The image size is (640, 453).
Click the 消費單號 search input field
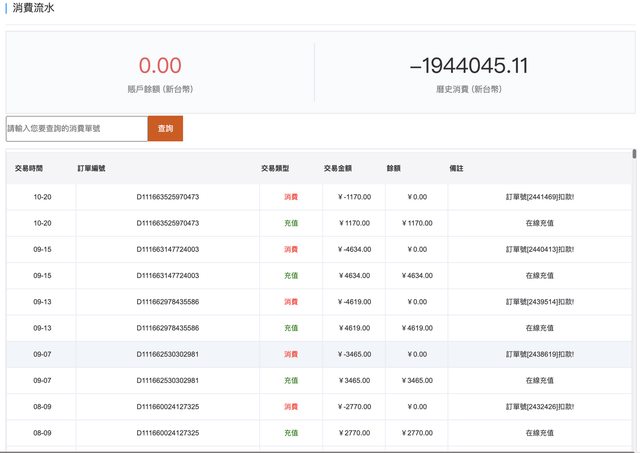coord(76,129)
